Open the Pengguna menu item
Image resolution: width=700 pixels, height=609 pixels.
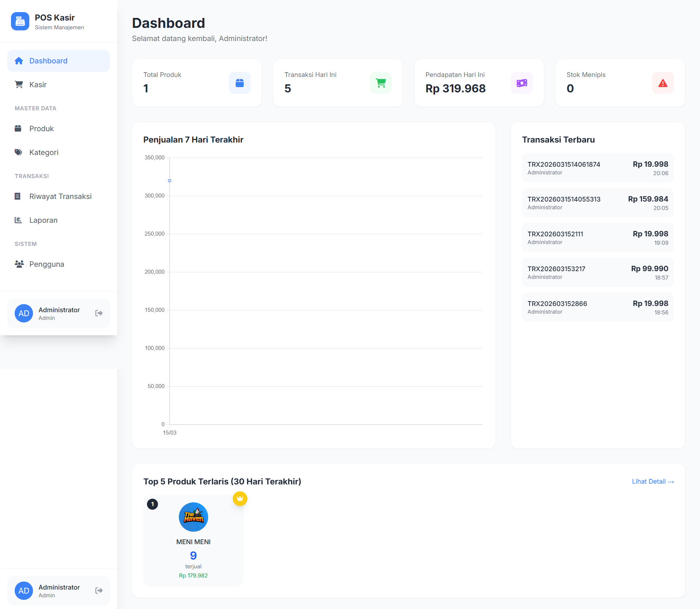click(x=59, y=264)
